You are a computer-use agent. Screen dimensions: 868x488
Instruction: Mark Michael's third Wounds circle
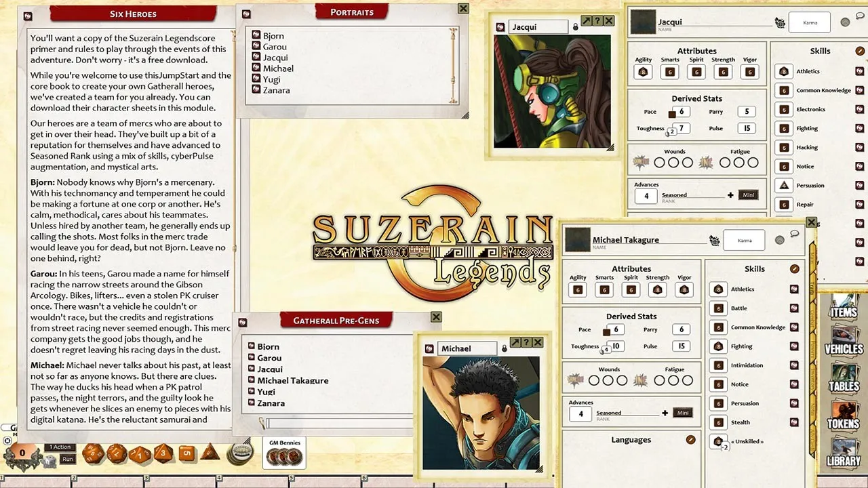coord(621,381)
